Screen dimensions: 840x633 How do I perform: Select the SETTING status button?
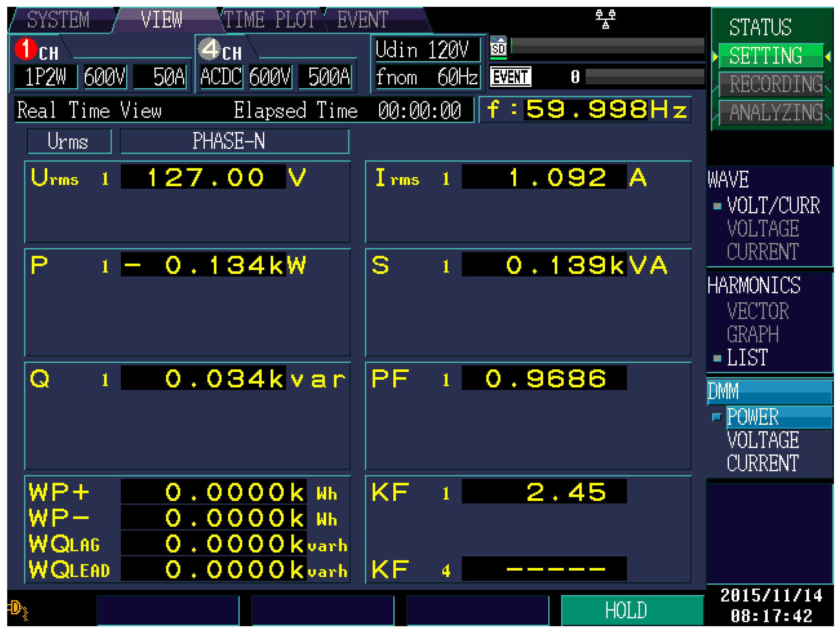click(x=771, y=56)
